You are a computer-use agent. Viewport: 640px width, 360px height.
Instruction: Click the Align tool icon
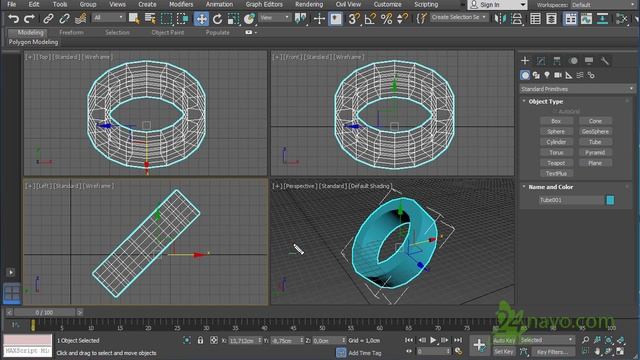click(x=516, y=19)
